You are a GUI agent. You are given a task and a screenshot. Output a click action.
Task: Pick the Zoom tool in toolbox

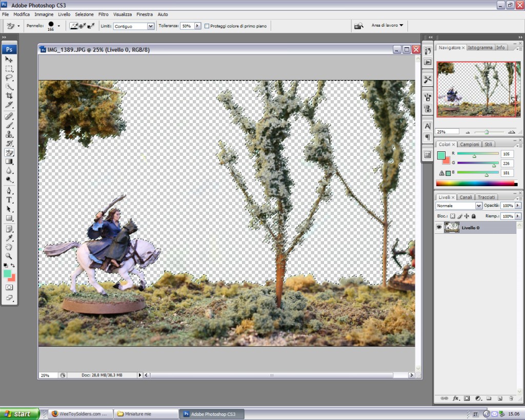tap(9, 256)
